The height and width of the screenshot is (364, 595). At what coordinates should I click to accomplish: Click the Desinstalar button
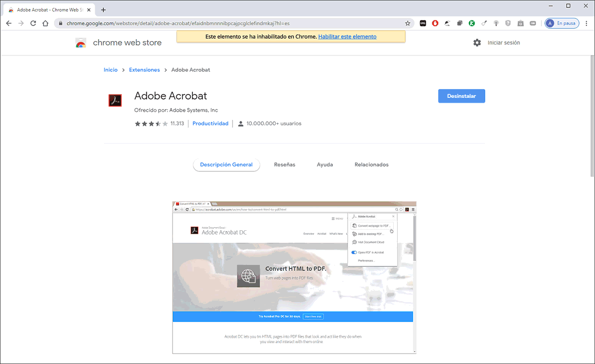click(462, 96)
